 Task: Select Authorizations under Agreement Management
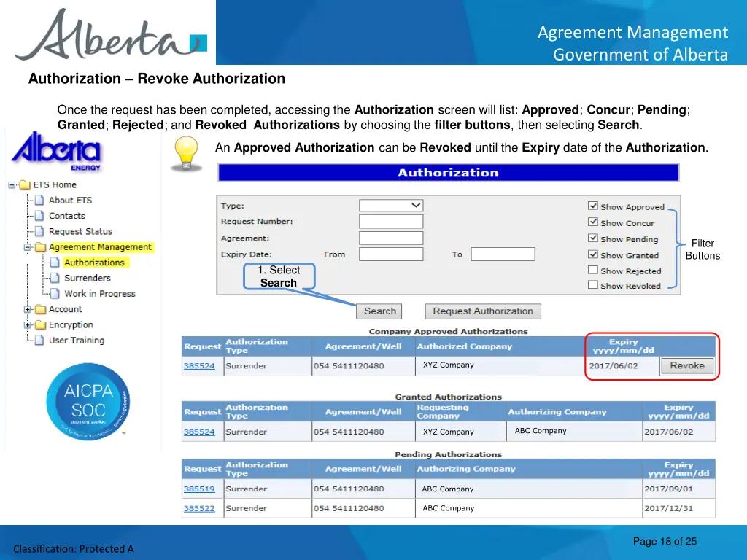(x=94, y=262)
